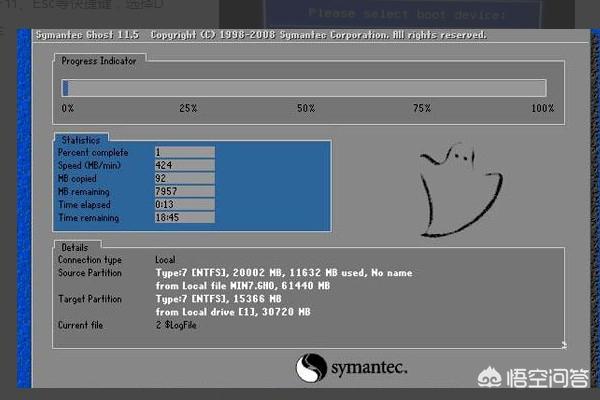Select the Speed (MB/min) value field
Screen dimensions: 600x400
tap(184, 165)
